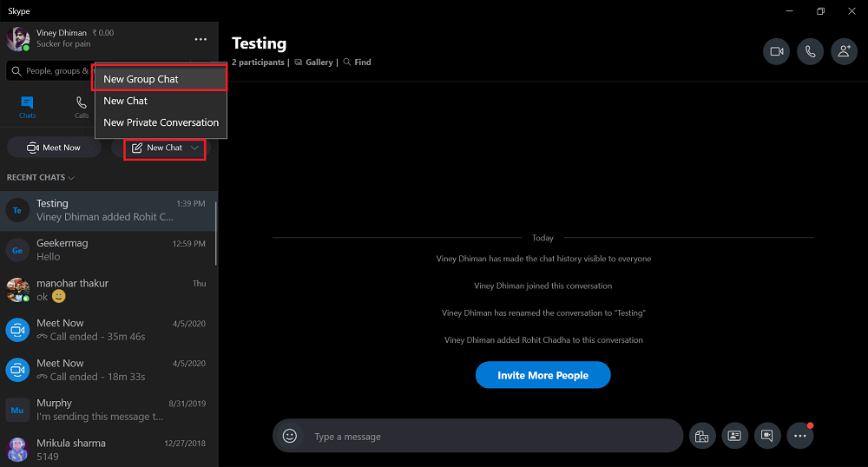
Task: Click manohar thakur's profile picture
Action: 17,291
